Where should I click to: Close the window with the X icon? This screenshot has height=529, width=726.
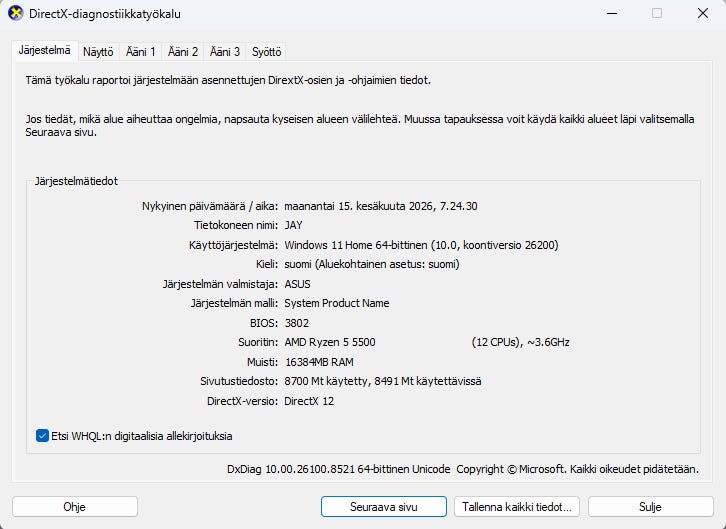702,13
